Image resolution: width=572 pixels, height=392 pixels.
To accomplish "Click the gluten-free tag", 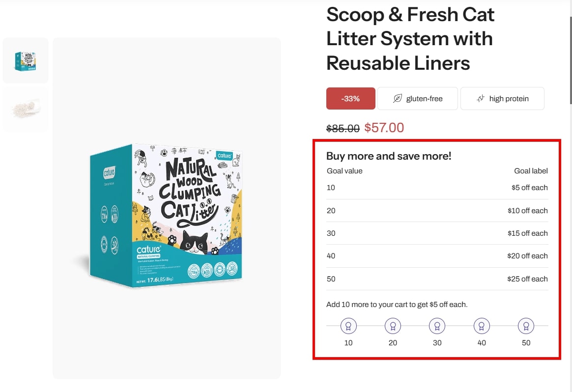I will (x=417, y=98).
